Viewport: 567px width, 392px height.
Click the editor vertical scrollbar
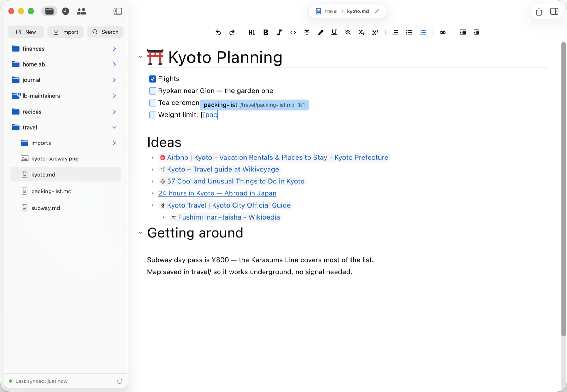563,189
